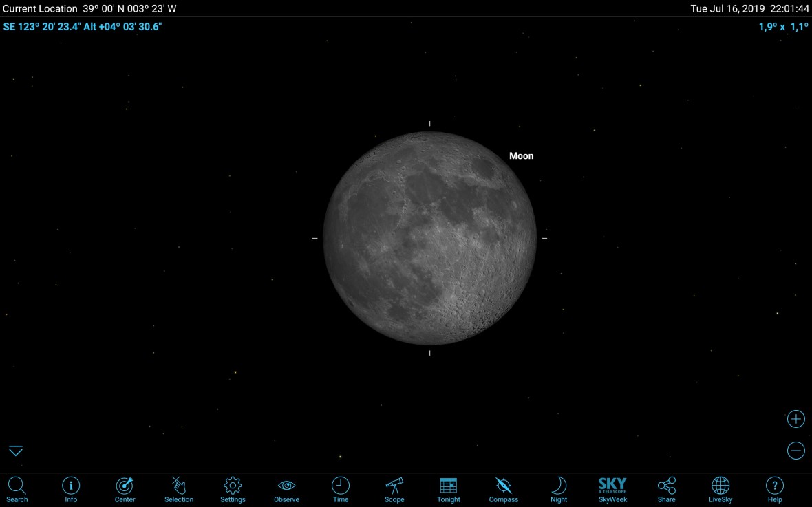Zoom in with the plus button
The width and height of the screenshot is (812, 507).
(795, 419)
